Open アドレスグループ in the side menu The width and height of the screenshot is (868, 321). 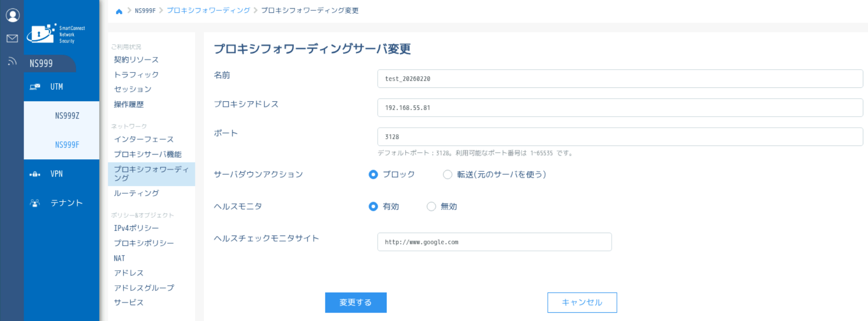144,288
